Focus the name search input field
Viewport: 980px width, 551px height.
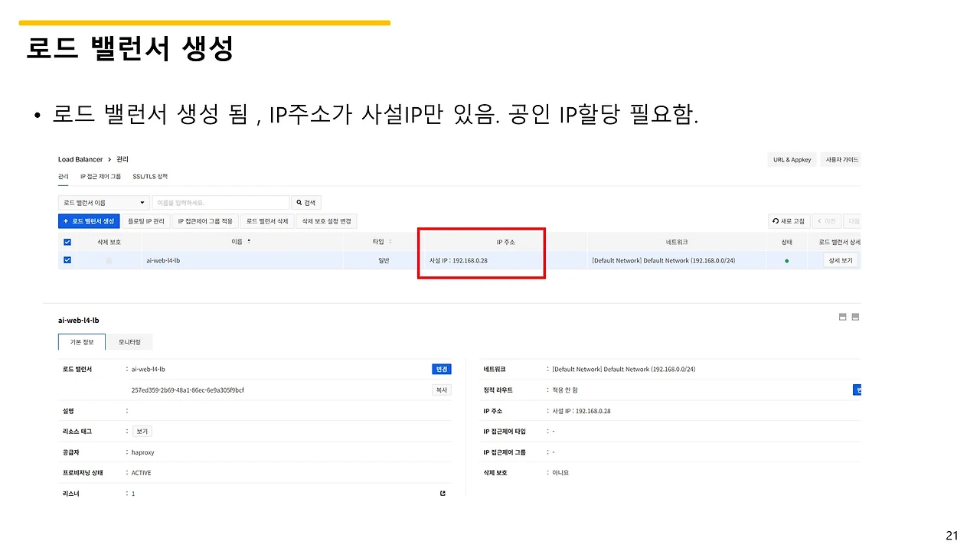[x=220, y=203]
